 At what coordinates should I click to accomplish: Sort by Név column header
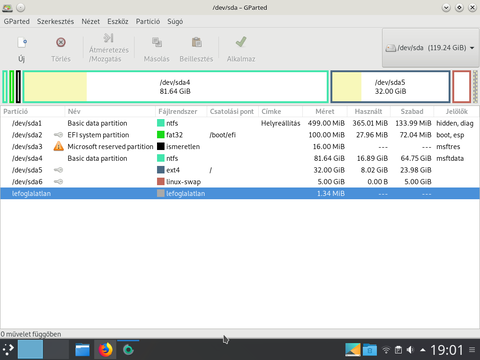pos(110,111)
